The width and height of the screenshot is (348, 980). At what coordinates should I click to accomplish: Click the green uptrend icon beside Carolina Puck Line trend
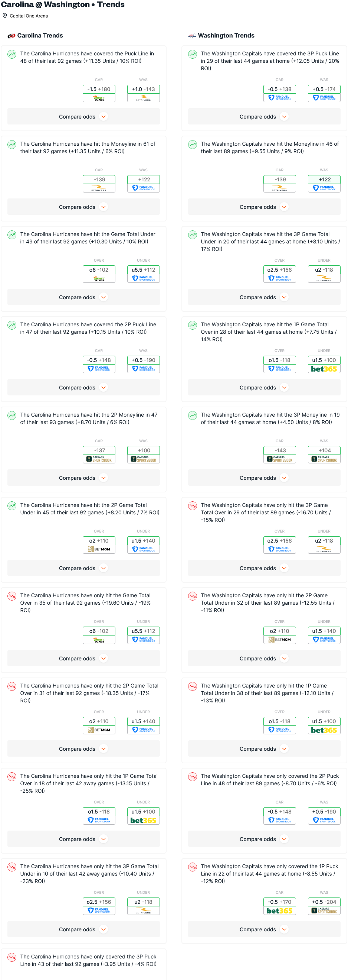click(12, 54)
